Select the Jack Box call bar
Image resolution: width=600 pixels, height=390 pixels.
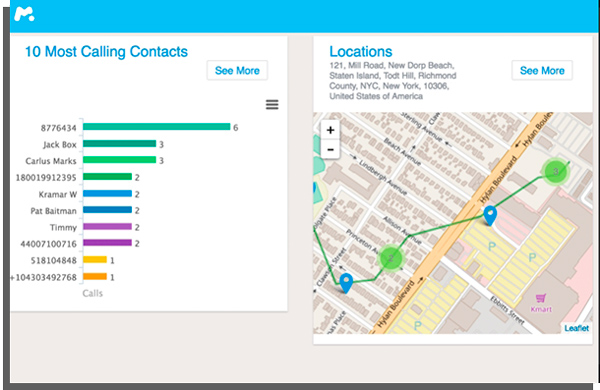point(119,144)
